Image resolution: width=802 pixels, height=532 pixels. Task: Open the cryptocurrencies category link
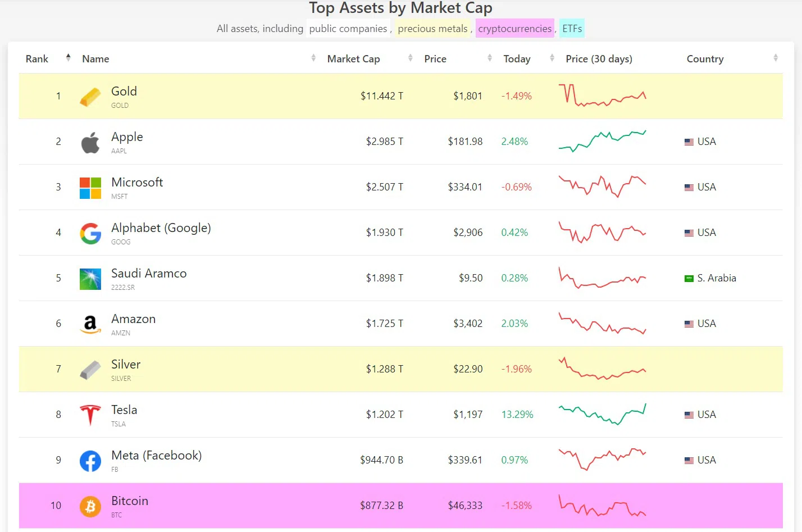[x=514, y=29]
